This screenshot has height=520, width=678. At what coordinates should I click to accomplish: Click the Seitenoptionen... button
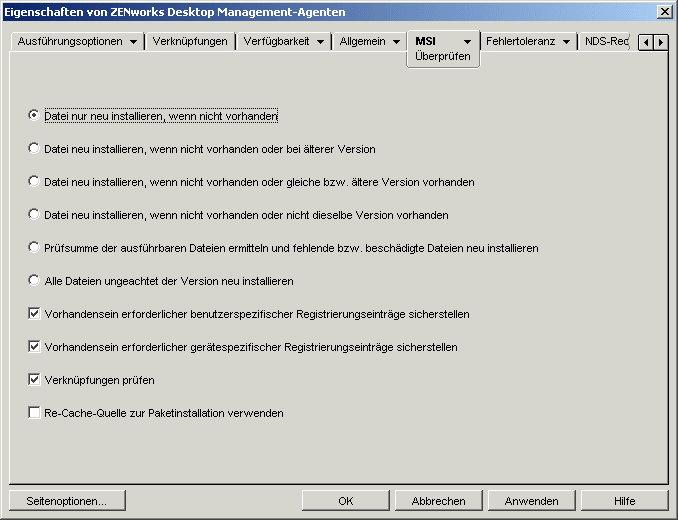coord(67,501)
